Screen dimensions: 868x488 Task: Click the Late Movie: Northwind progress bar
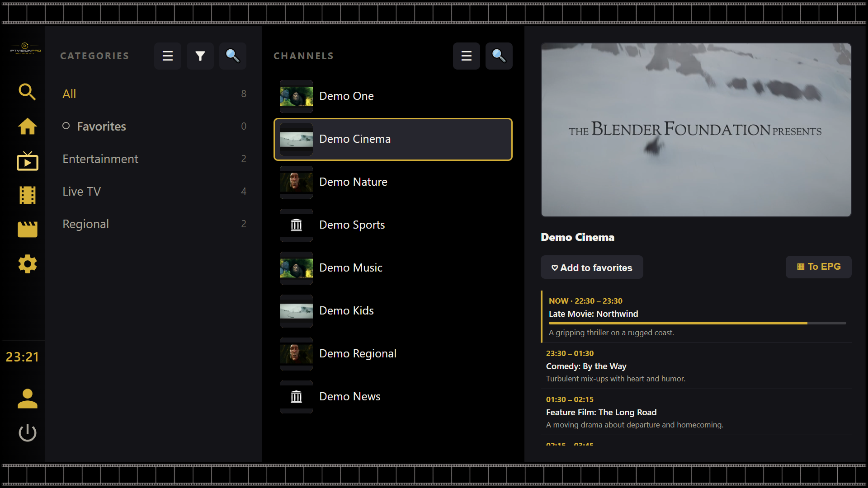coord(697,323)
